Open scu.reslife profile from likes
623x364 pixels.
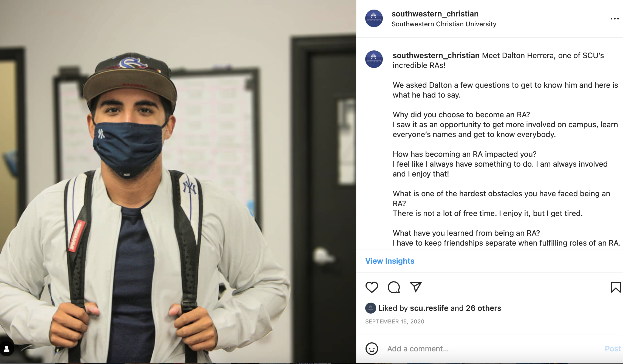(x=429, y=308)
